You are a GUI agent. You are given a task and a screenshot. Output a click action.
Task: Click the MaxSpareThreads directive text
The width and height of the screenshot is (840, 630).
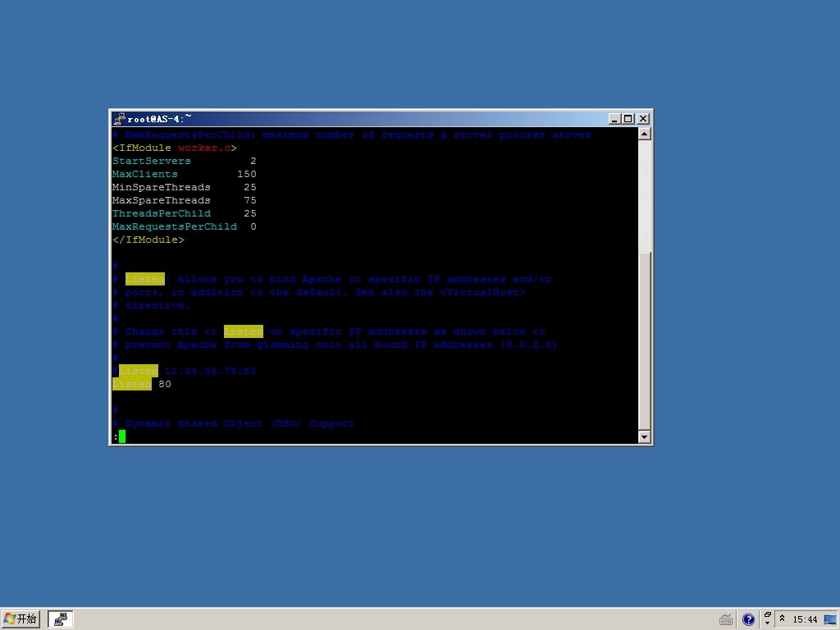[x=162, y=200]
